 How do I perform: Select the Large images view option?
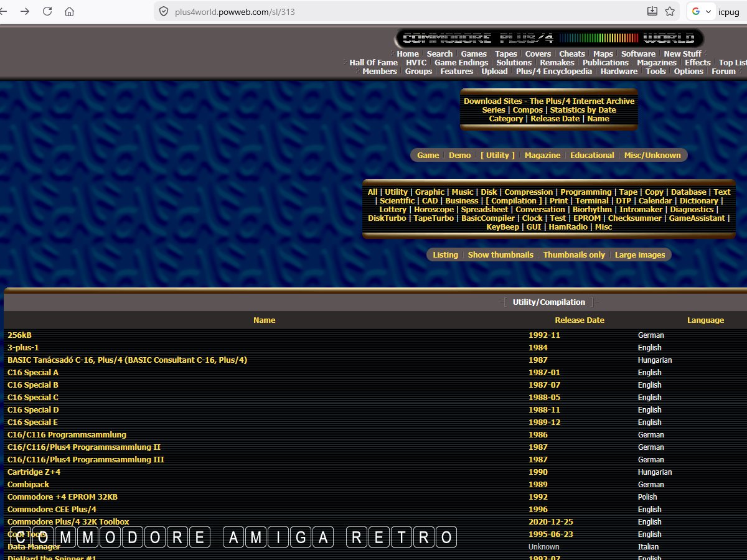[639, 255]
